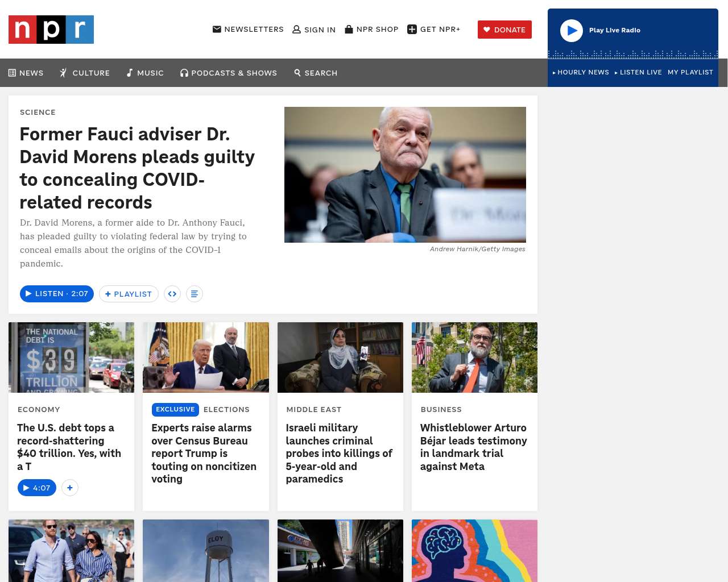Play the Listen 2:07 audio
Viewport: 728px width, 582px height.
point(57,294)
